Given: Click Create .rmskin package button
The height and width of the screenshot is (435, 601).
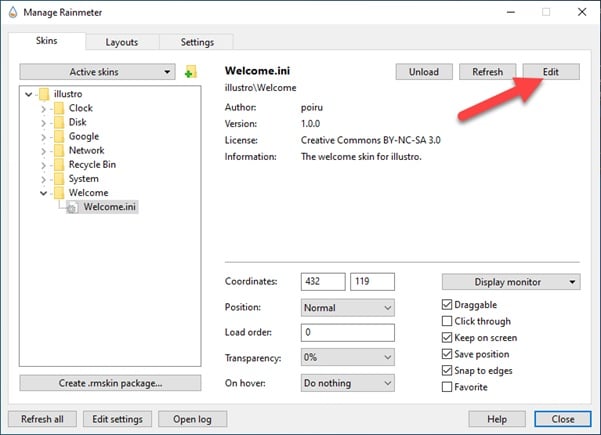Looking at the screenshot, I should (110, 383).
